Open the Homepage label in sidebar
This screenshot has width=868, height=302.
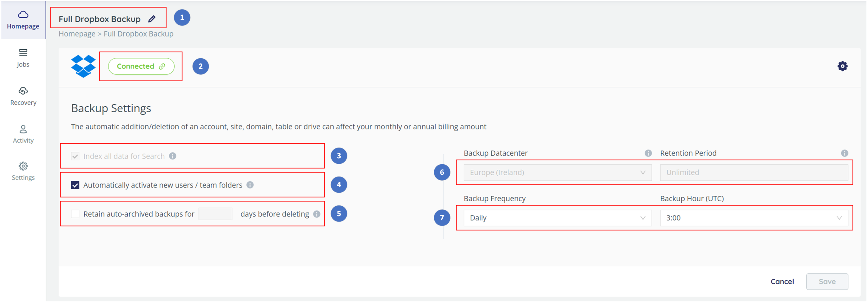click(23, 26)
